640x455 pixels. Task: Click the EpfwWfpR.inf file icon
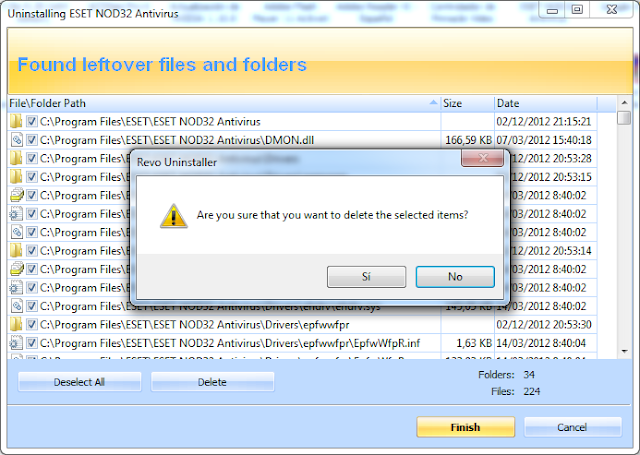(x=16, y=343)
